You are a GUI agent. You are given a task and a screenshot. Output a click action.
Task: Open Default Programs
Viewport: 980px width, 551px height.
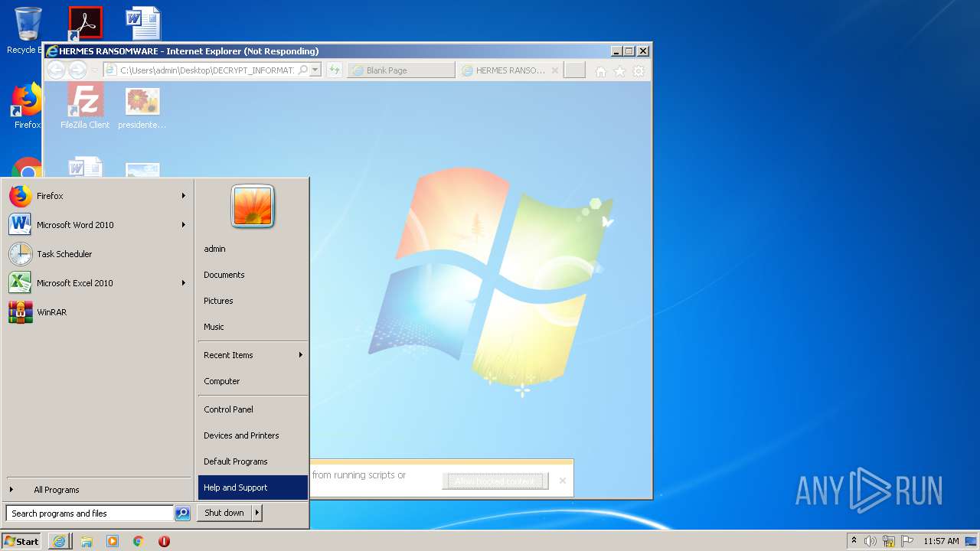[x=253, y=461]
